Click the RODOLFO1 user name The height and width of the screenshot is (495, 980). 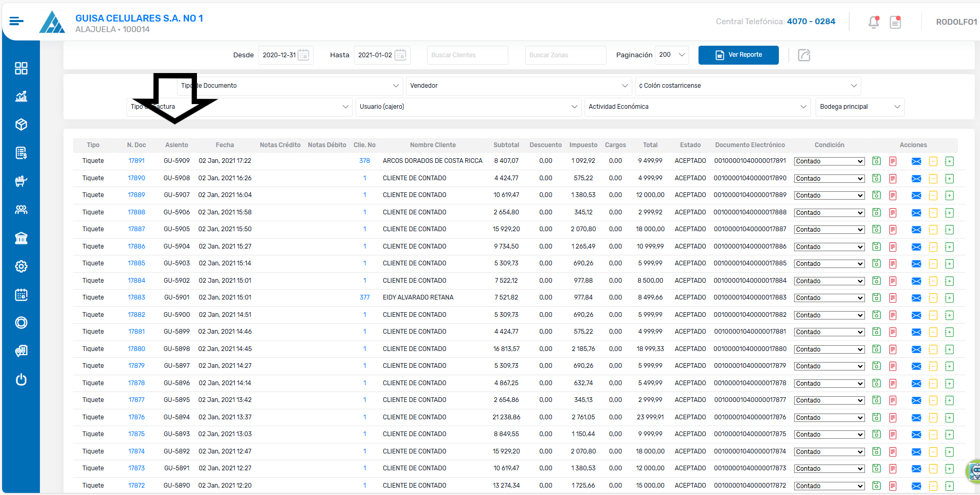(956, 22)
